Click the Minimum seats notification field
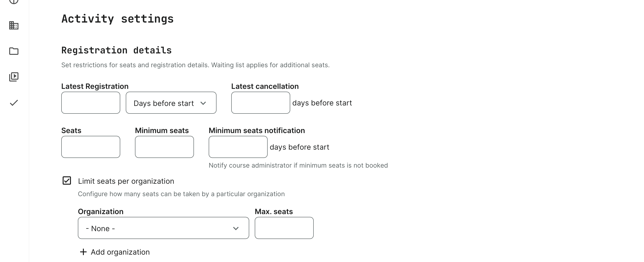 click(x=238, y=147)
